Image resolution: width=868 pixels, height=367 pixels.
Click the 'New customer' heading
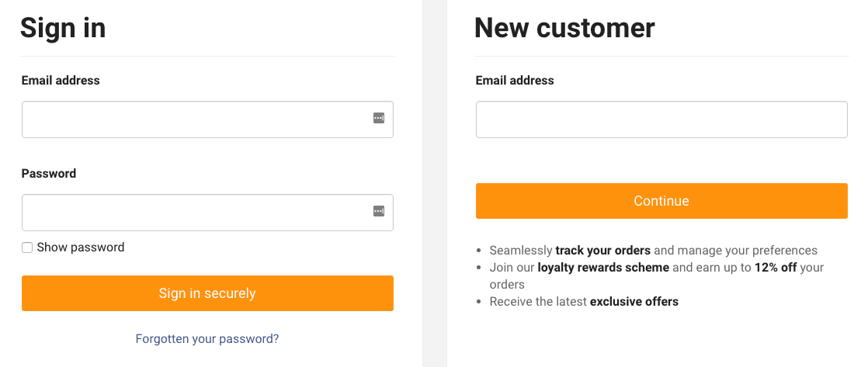564,28
